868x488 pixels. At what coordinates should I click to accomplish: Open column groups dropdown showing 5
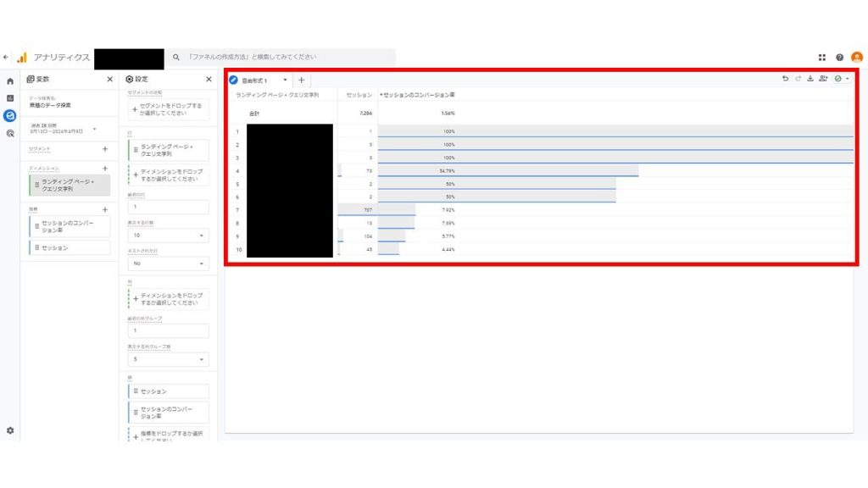(x=169, y=359)
